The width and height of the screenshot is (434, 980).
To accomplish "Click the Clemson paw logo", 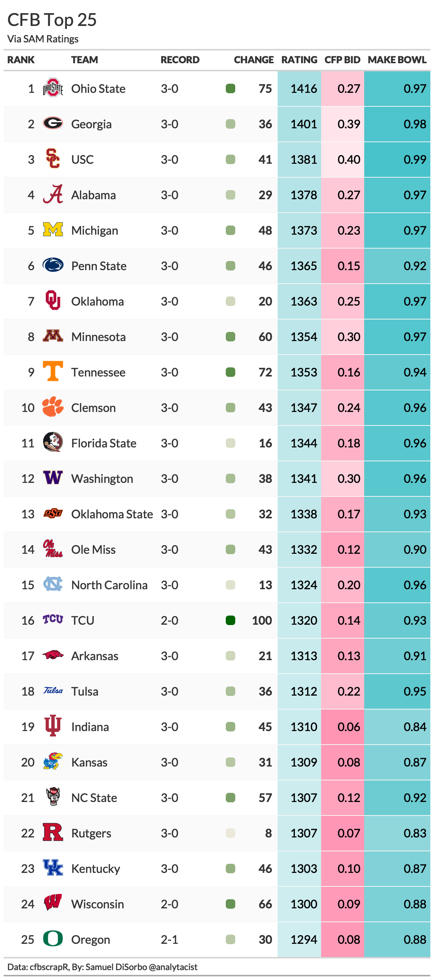I will point(53,407).
